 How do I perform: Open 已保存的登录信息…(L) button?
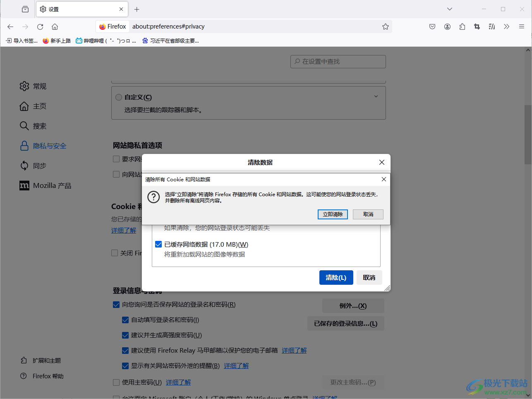[x=346, y=324]
